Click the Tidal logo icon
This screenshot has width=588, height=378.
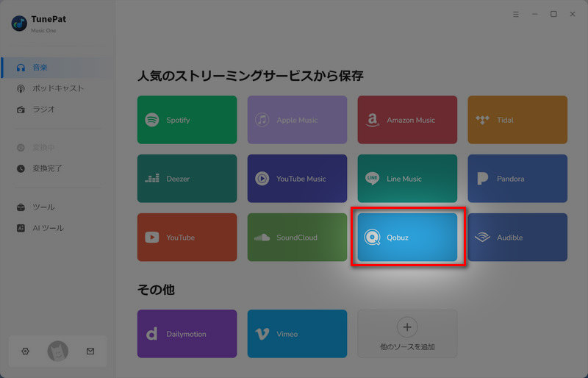click(482, 120)
